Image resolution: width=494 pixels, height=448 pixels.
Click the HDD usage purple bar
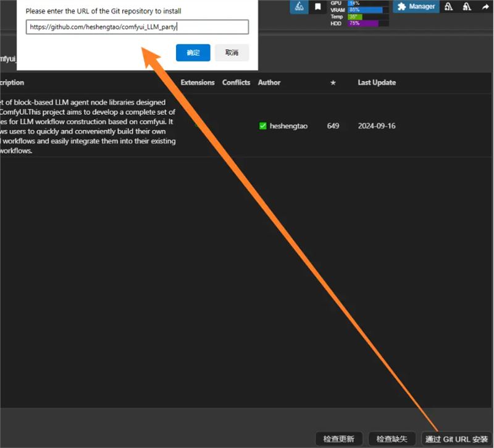click(363, 23)
